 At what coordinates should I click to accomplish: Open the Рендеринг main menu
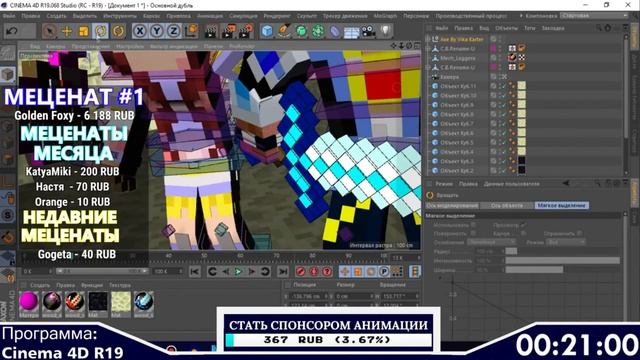tap(277, 16)
